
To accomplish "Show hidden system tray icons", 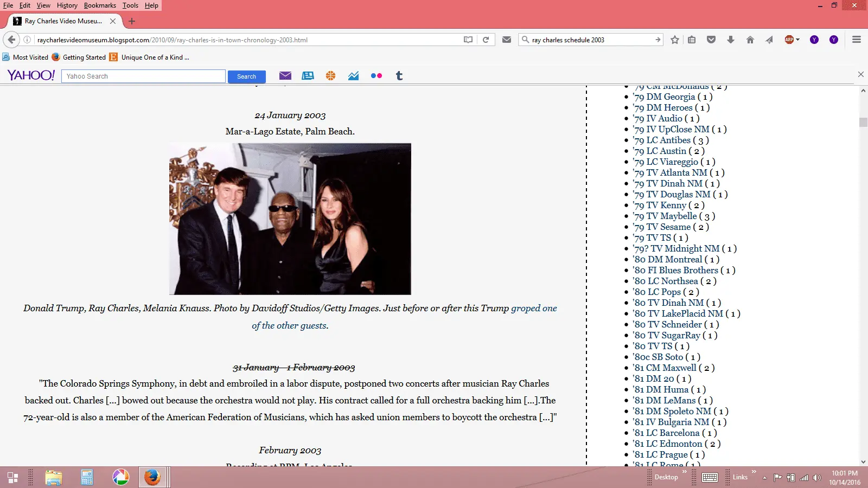I will [764, 478].
